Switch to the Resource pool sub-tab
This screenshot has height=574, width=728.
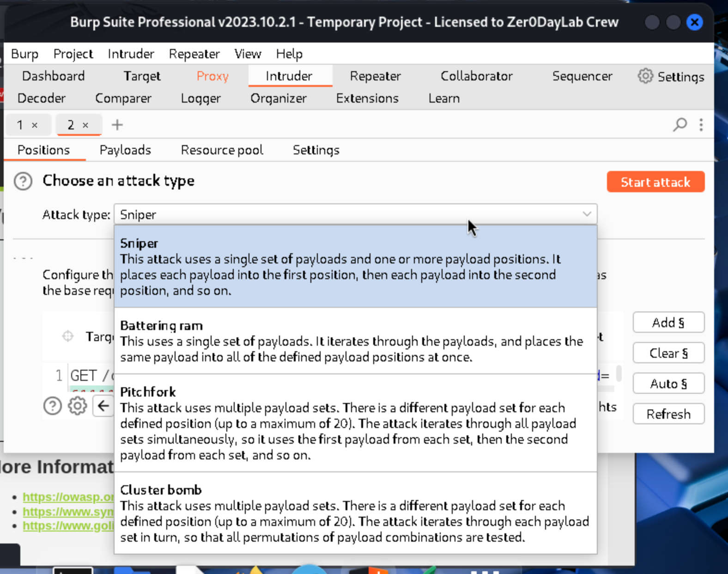point(222,150)
